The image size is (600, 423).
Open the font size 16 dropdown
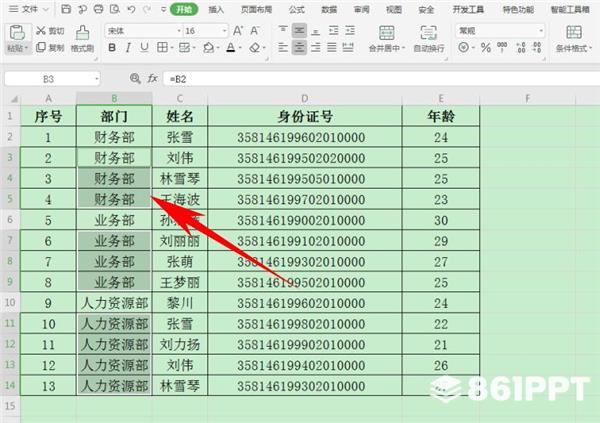tap(225, 31)
